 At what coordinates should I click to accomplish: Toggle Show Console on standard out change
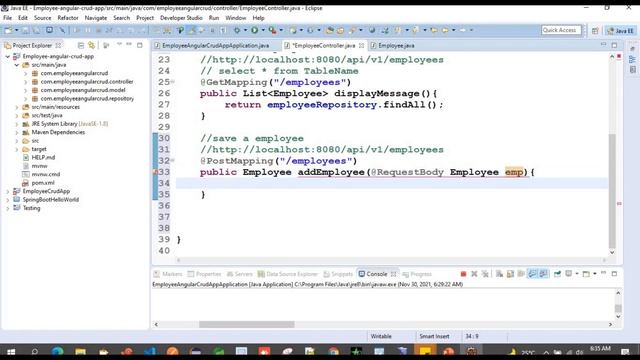coord(532,274)
